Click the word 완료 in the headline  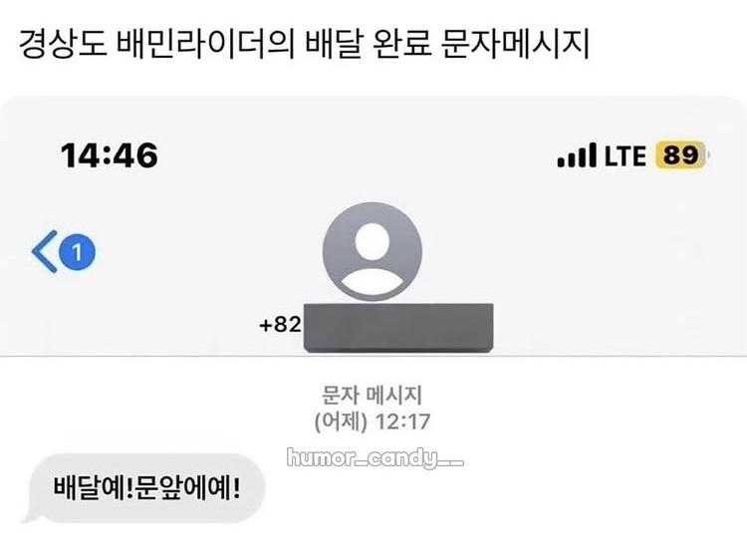401,44
